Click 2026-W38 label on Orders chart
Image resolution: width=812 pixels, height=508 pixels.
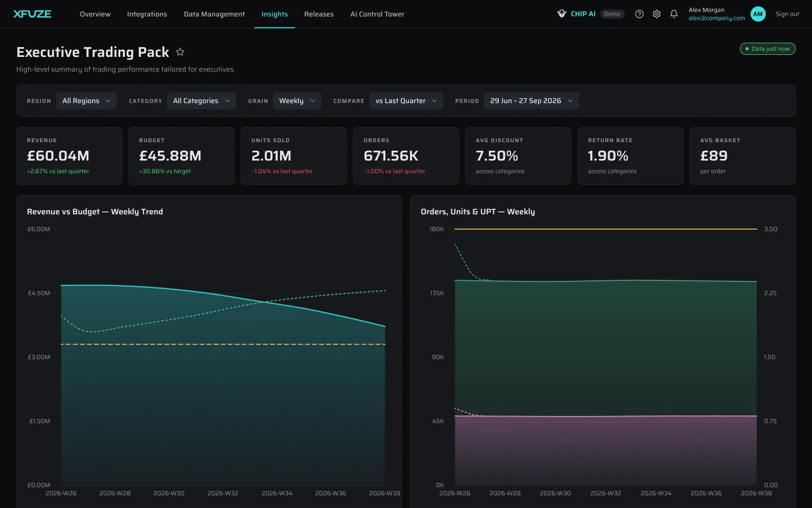756,493
